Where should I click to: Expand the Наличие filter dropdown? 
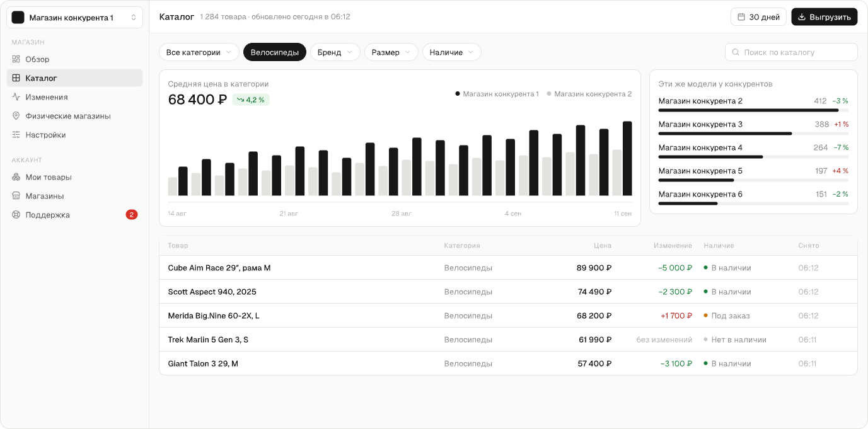click(452, 52)
